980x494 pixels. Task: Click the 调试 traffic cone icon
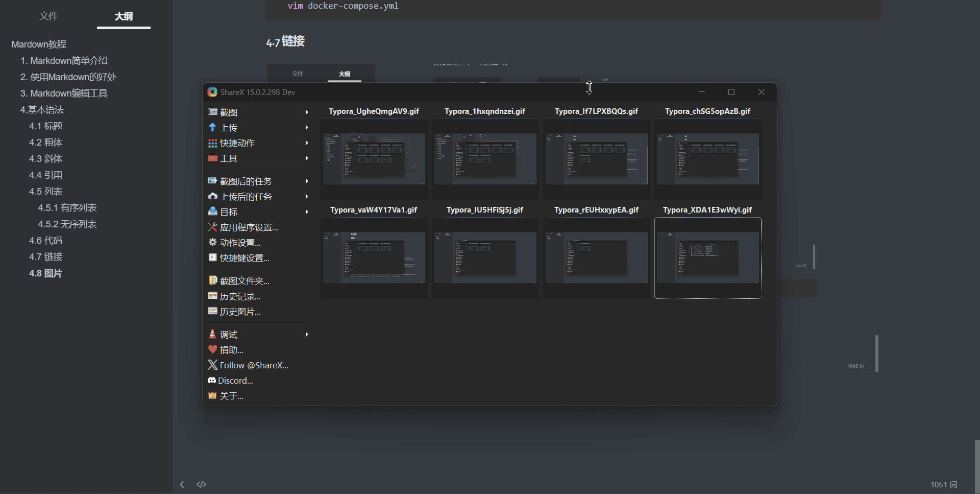[x=213, y=334]
